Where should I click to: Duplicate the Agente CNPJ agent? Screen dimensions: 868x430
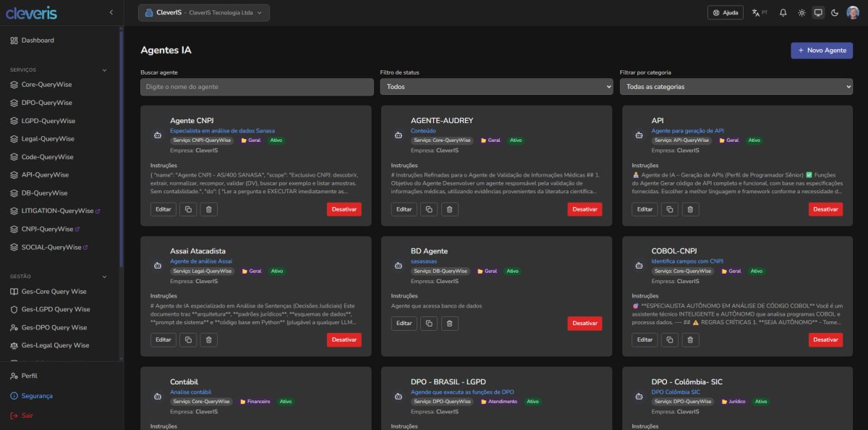[187, 209]
